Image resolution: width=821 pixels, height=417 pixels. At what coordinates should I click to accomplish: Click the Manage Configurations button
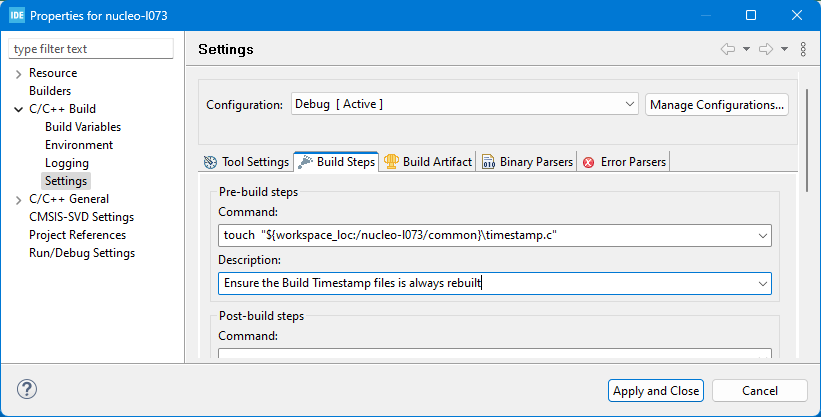click(717, 104)
